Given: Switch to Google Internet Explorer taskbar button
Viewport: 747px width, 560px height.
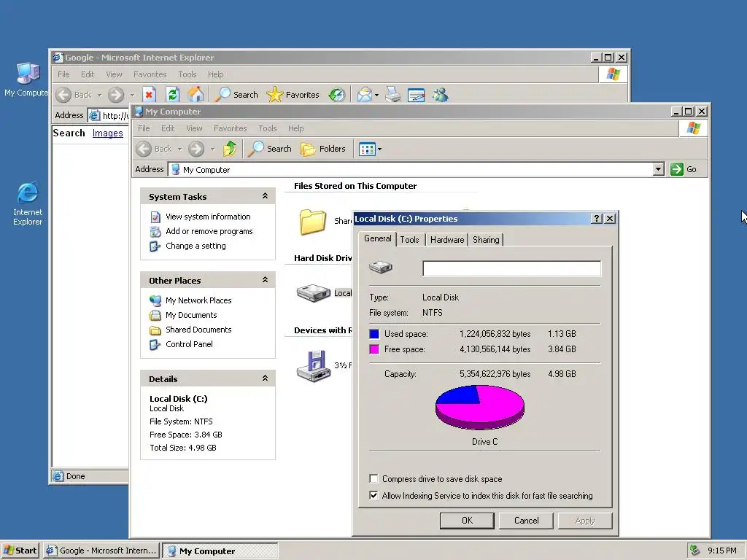Looking at the screenshot, I should click(101, 551).
